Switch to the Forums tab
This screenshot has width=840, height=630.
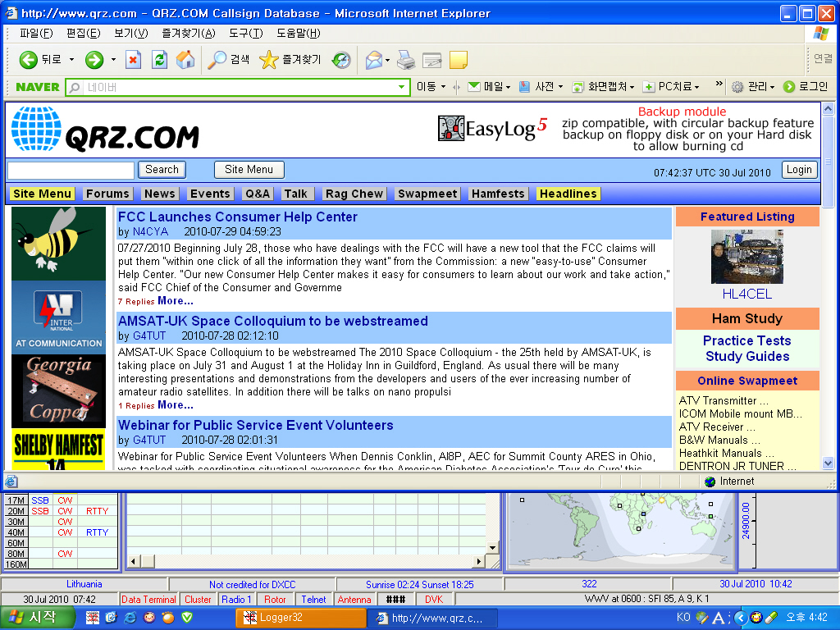pos(107,194)
